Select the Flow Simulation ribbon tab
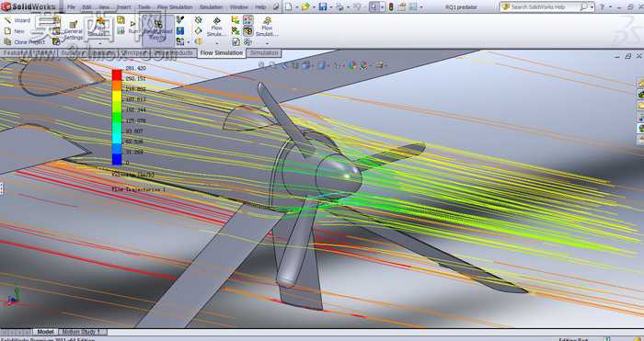 pyautogui.click(x=222, y=53)
